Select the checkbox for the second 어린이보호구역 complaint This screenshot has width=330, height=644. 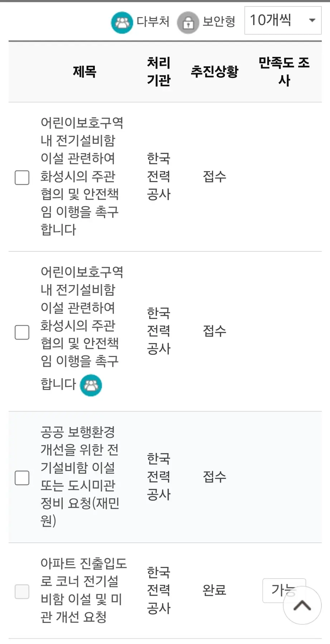tap(22, 332)
